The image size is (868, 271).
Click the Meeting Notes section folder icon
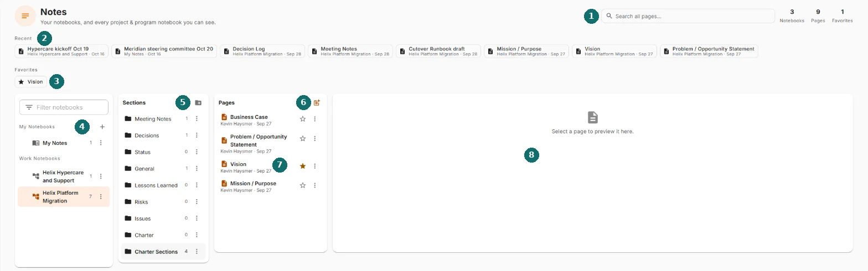coord(128,118)
